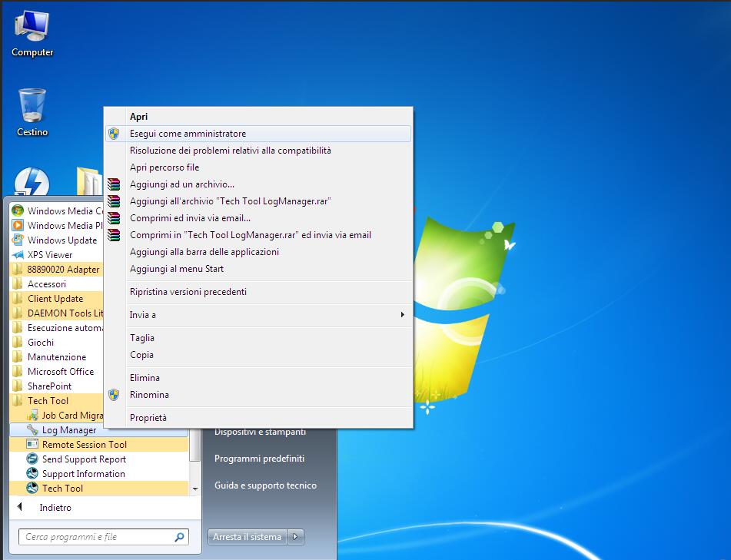Select 'Esegui come amministratore'
This screenshot has width=731, height=560.
point(258,134)
